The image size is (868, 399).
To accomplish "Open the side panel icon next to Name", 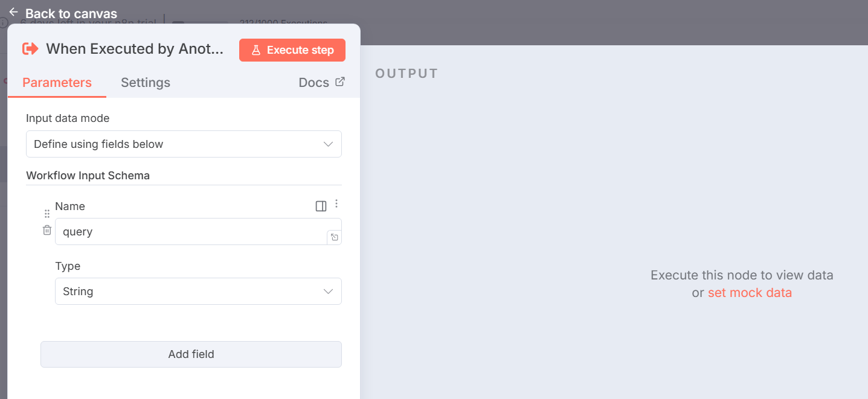I will tap(321, 206).
